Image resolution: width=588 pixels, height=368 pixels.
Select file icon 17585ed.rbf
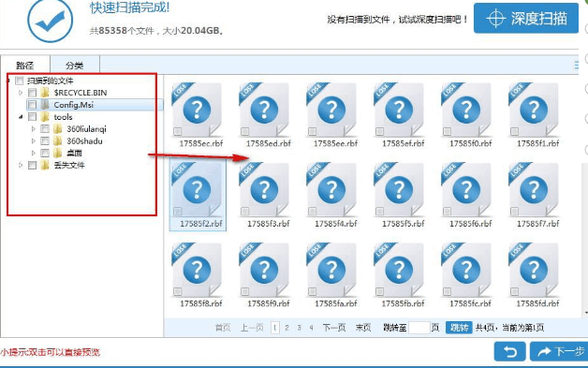(265, 110)
